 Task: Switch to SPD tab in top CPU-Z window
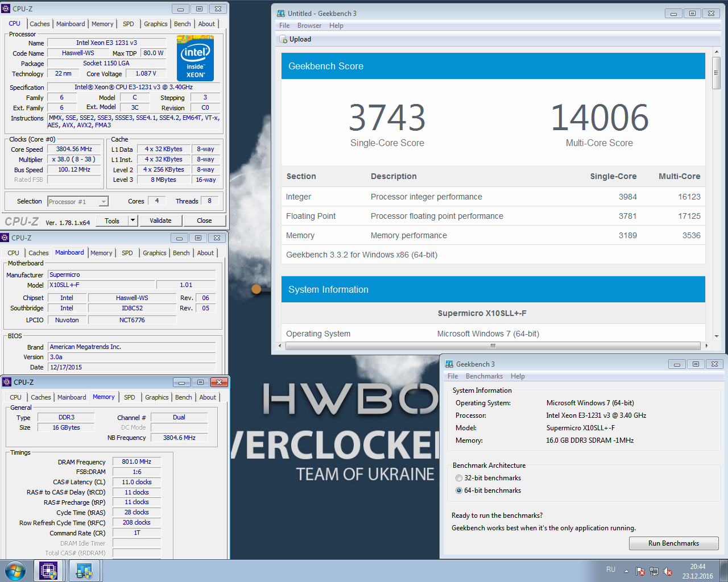129,24
